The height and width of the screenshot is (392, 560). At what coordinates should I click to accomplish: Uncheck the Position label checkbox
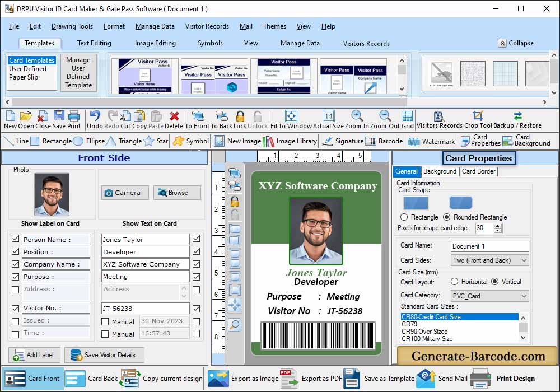[x=15, y=251]
